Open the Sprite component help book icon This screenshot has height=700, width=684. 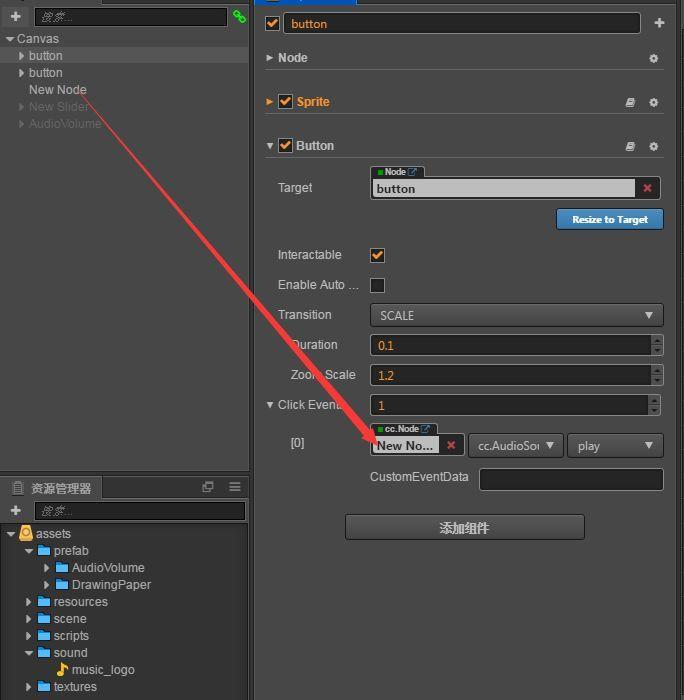click(x=630, y=103)
